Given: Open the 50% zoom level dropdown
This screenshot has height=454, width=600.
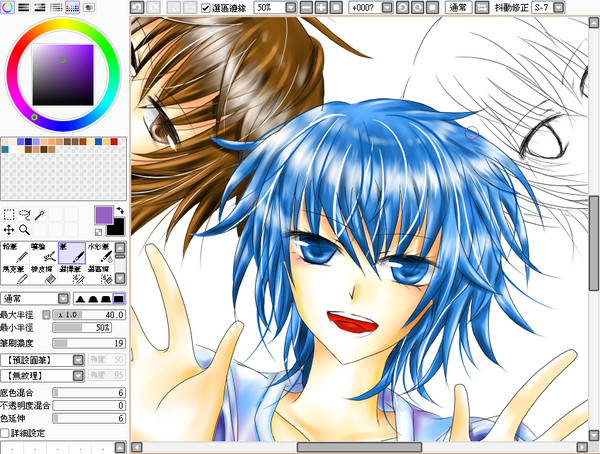Looking at the screenshot, I should (x=291, y=7).
